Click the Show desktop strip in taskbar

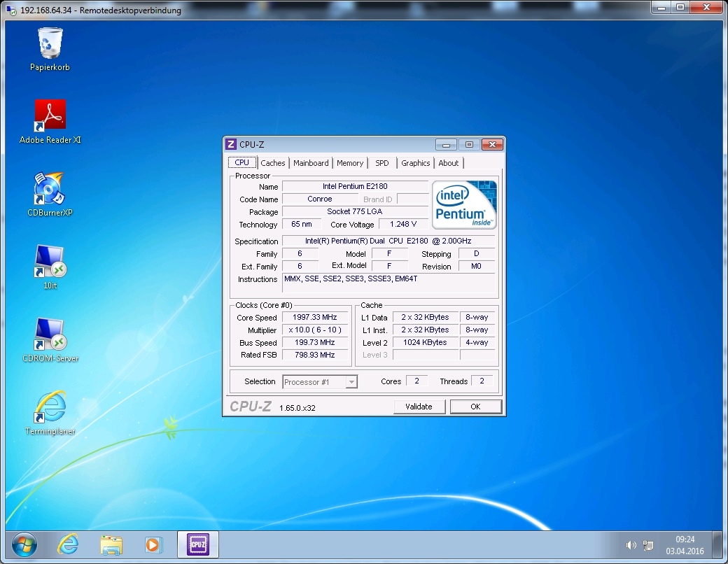click(x=717, y=545)
